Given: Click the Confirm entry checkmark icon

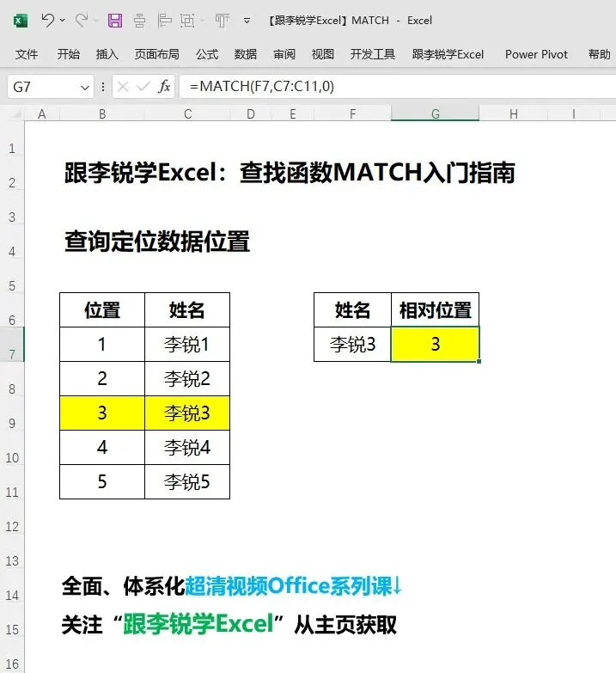Looking at the screenshot, I should pos(143,87).
